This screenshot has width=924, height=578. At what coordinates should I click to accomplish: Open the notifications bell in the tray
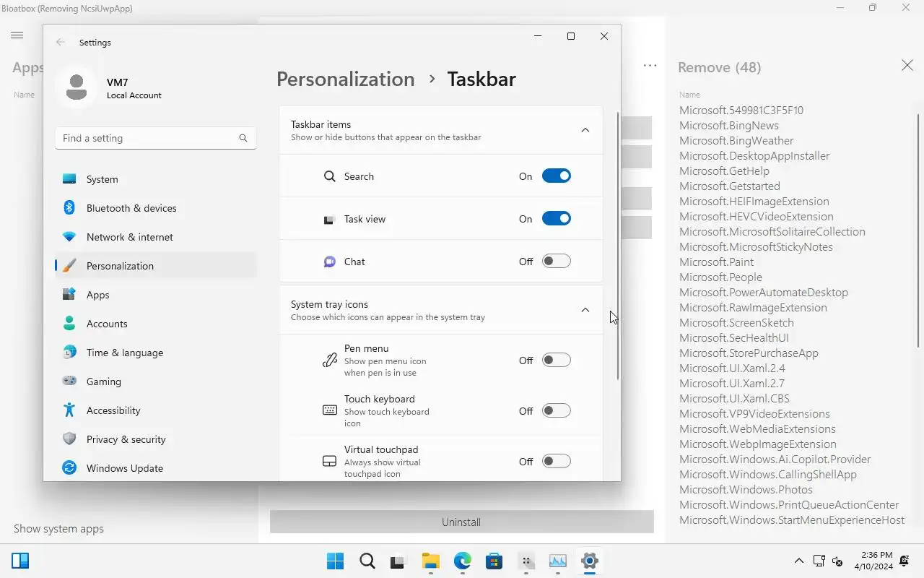pos(905,561)
